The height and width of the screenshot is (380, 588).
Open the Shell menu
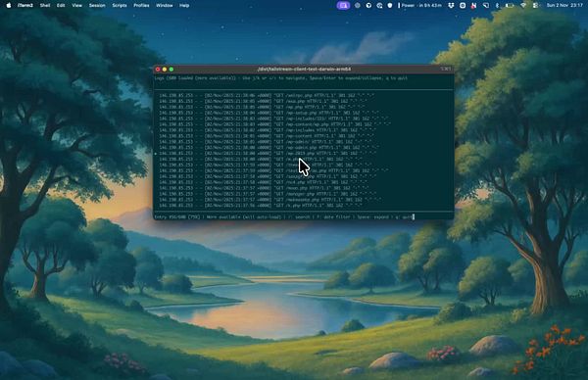45,5
